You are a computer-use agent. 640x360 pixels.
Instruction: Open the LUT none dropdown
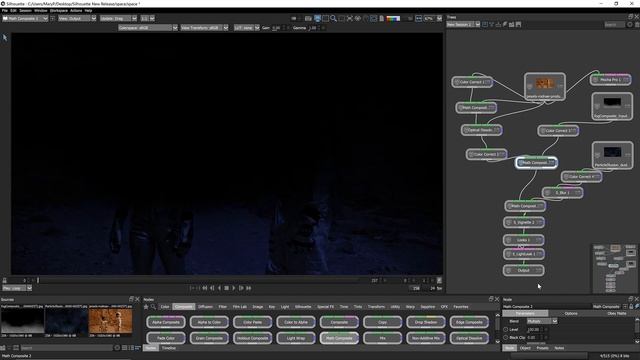pos(247,28)
